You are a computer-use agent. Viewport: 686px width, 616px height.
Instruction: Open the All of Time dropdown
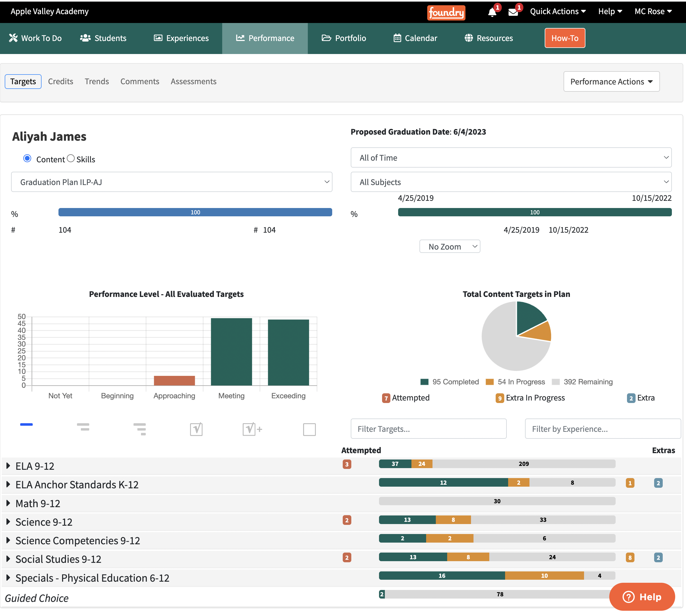[x=511, y=157]
